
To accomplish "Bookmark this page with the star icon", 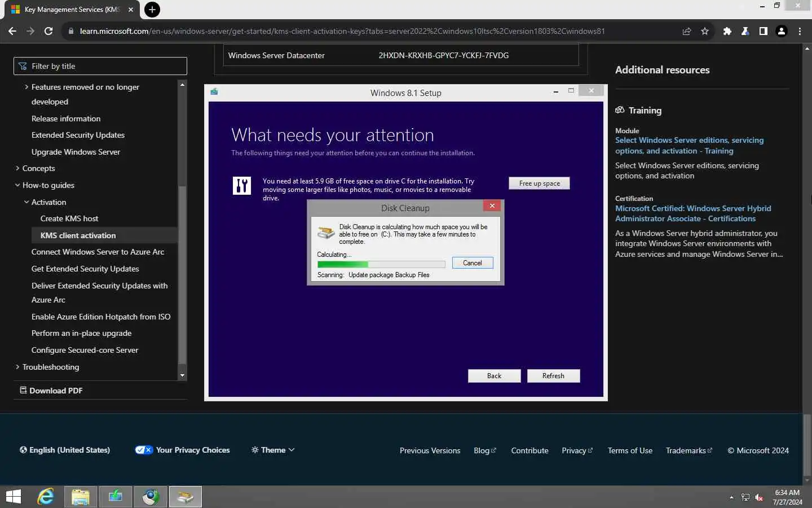I will 705,31.
